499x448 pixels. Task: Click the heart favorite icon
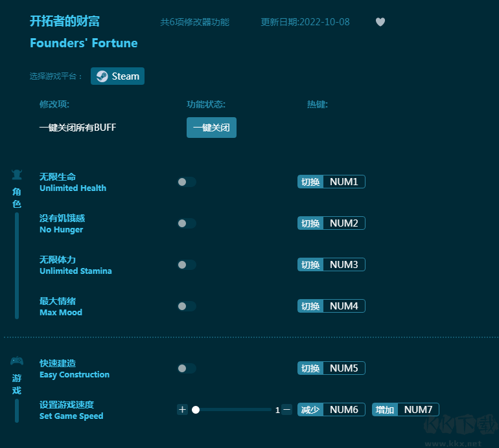380,22
